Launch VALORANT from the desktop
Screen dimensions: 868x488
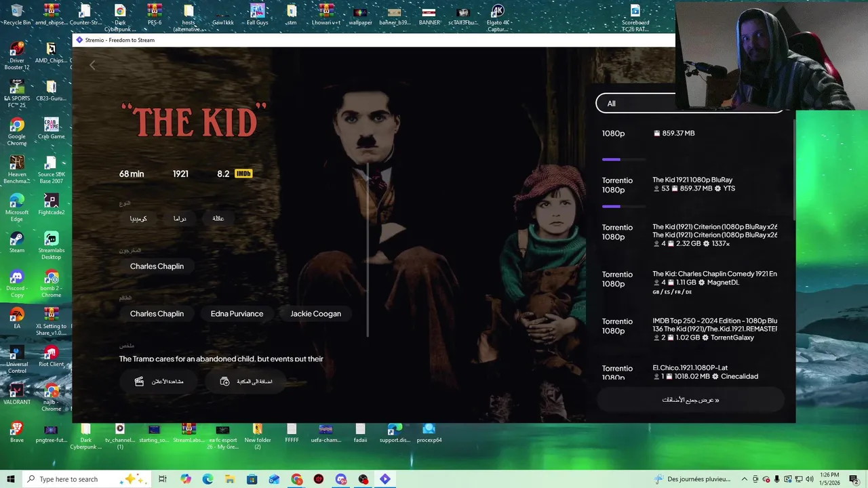pos(17,394)
